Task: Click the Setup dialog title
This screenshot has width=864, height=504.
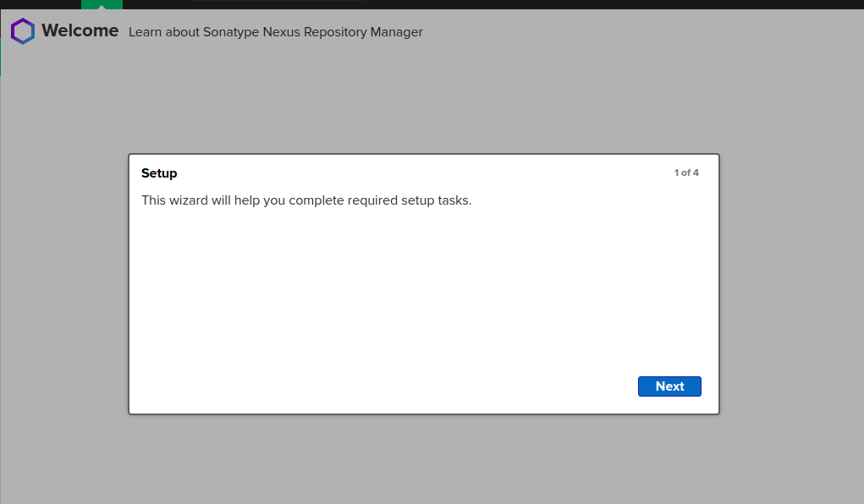Action: pos(159,173)
